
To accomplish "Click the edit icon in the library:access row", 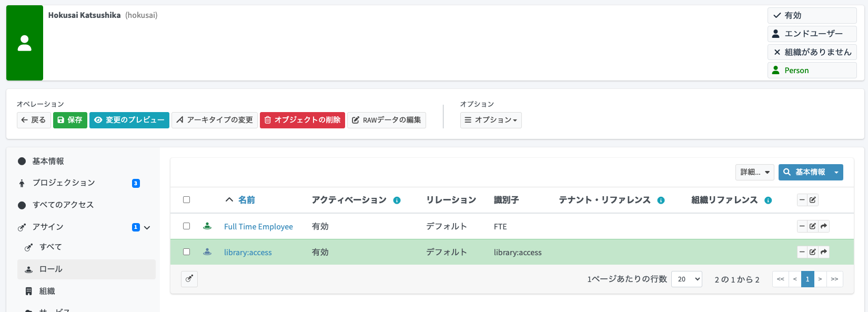I will [x=813, y=252].
